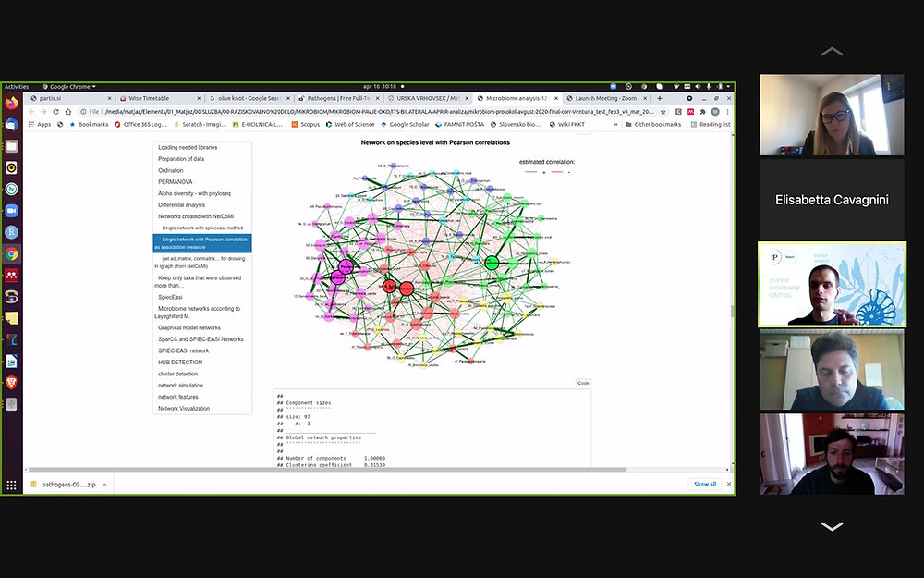Open Networks created with NetCoMi section

pos(196,216)
